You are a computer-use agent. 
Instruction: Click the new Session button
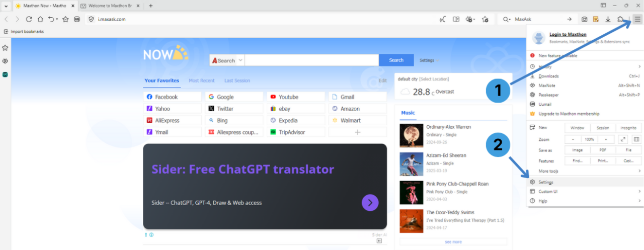[603, 128]
